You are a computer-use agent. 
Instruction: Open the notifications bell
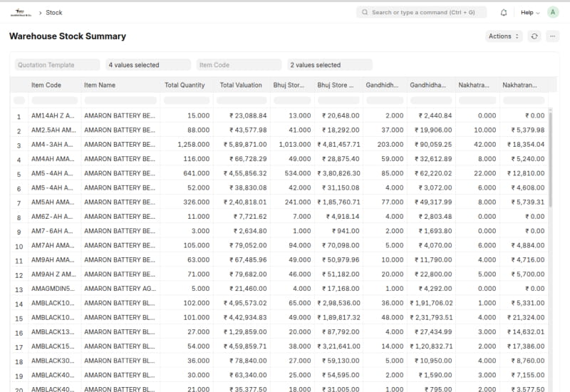tap(504, 13)
